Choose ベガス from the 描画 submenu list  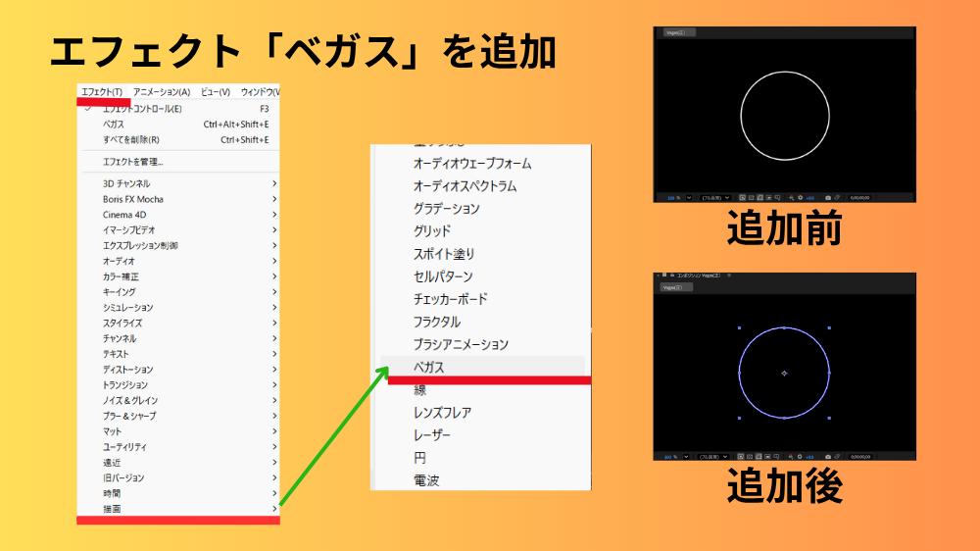tap(429, 367)
